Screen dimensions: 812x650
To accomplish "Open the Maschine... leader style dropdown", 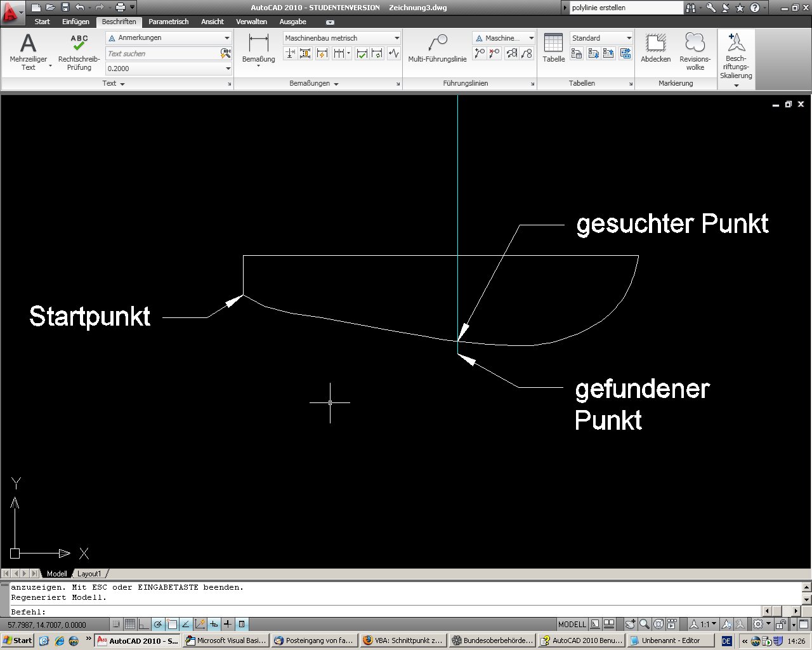I will [x=504, y=38].
